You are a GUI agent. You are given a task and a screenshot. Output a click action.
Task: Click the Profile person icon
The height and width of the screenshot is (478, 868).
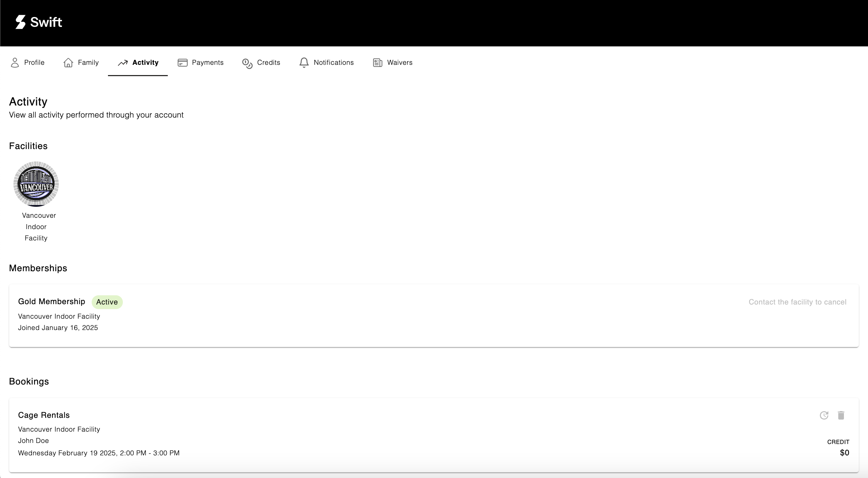pos(15,63)
